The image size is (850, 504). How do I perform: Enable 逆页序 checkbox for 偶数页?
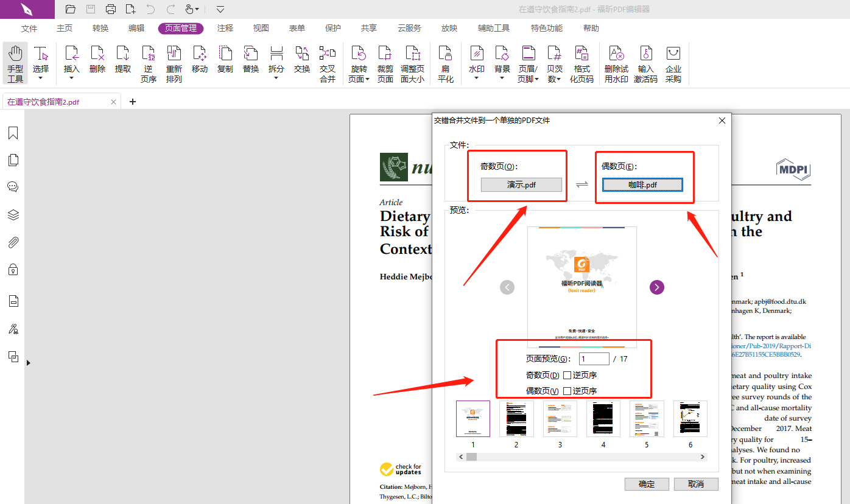567,391
